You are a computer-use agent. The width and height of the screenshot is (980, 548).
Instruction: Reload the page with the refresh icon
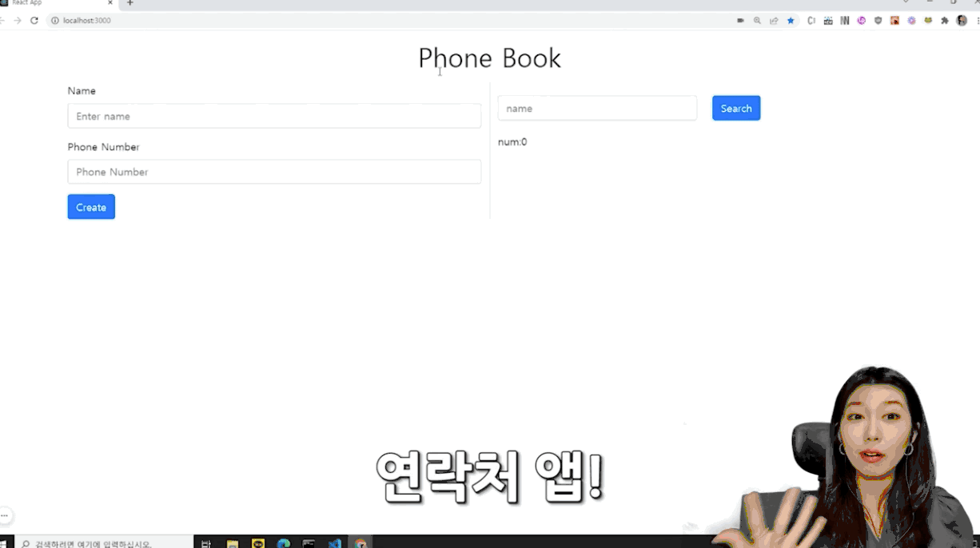pyautogui.click(x=34, y=21)
